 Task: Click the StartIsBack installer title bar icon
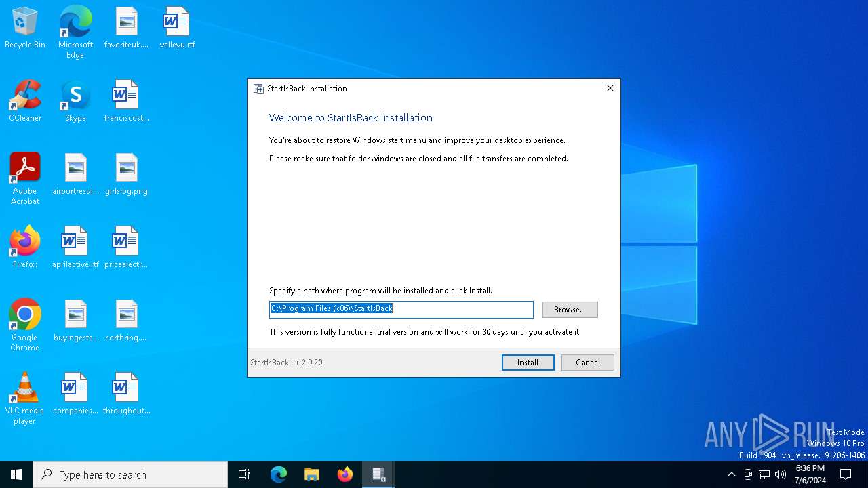click(258, 89)
